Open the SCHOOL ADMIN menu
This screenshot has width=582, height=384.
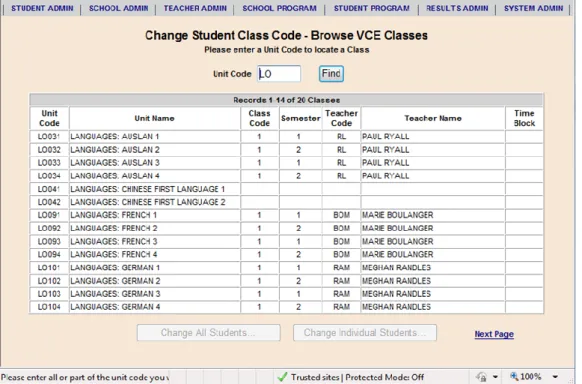118,8
